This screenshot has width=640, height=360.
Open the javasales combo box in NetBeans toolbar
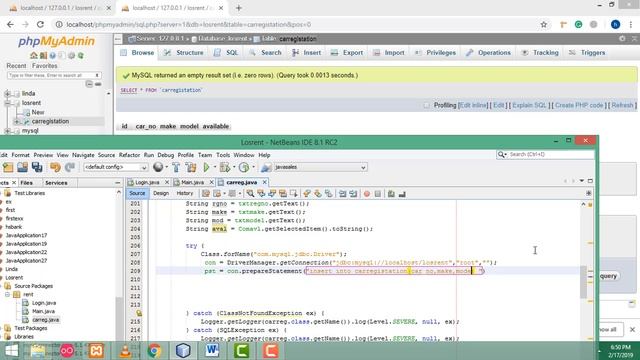point(320,167)
